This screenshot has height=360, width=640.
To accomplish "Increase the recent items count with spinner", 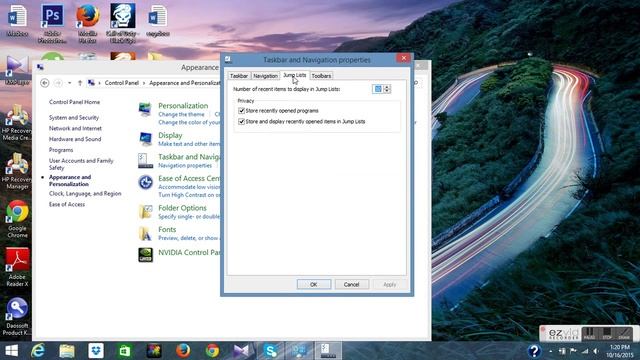I will 387,87.
